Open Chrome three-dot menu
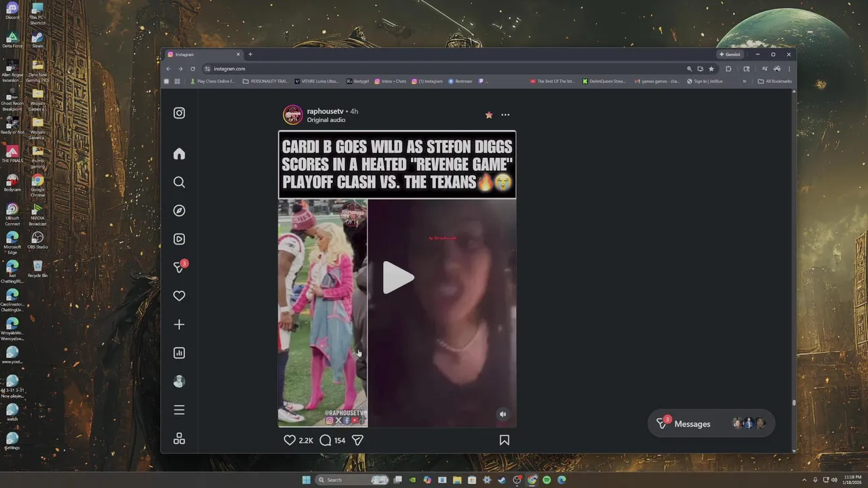Image resolution: width=868 pixels, height=488 pixels. tap(789, 68)
